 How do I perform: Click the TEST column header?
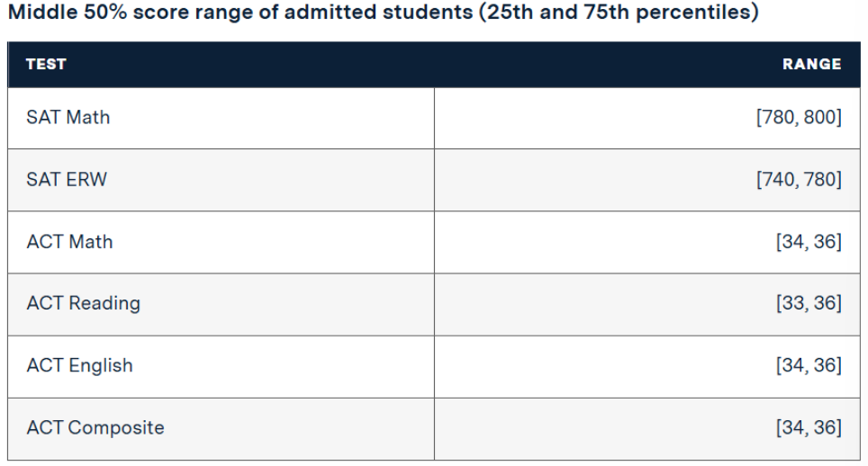(x=46, y=64)
